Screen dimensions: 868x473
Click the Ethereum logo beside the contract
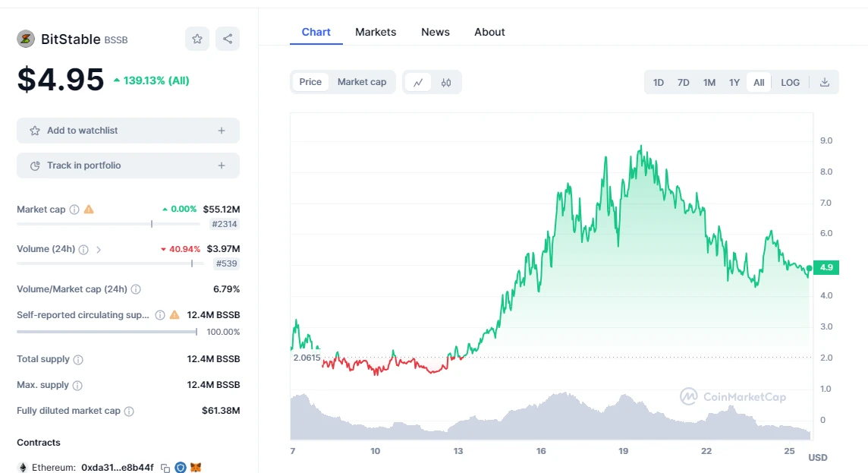coord(22,467)
